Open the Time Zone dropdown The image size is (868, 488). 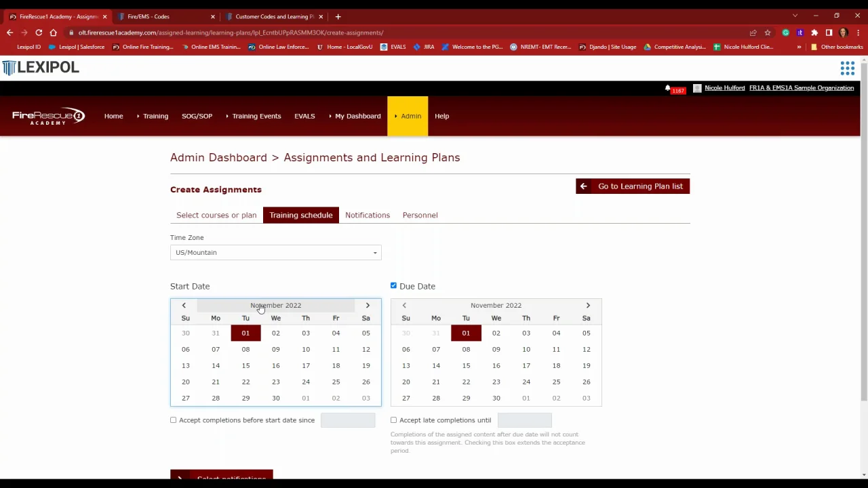click(x=275, y=252)
